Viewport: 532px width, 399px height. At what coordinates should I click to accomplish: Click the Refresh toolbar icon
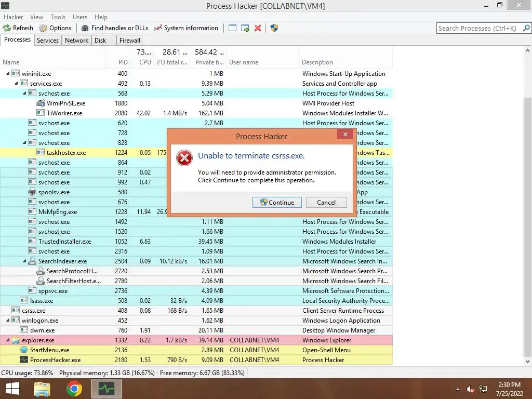pos(7,28)
